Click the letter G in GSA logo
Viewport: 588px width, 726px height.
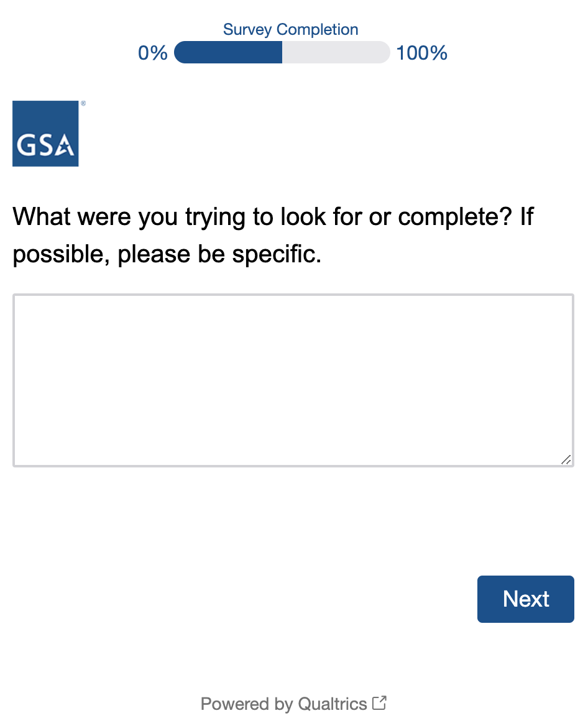tap(25, 145)
